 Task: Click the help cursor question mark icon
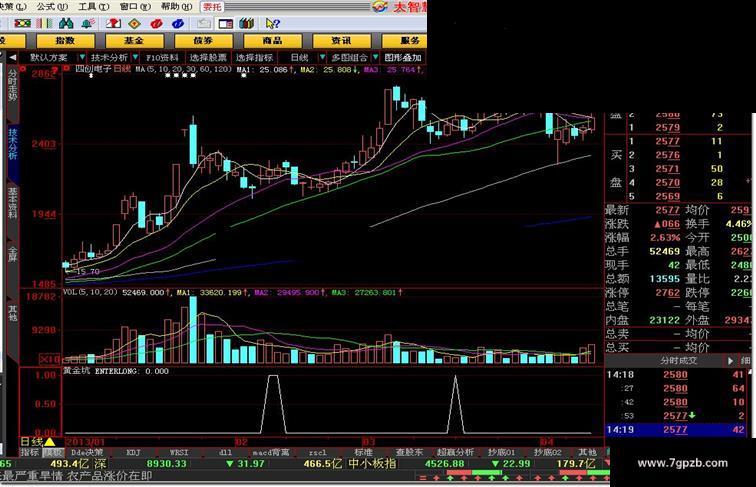tap(272, 23)
